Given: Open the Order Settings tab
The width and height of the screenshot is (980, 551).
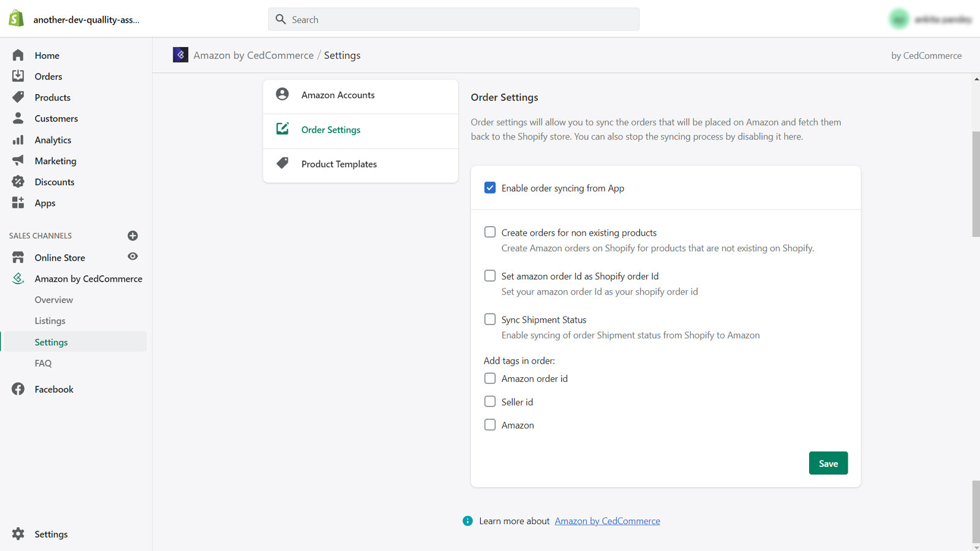Looking at the screenshot, I should (x=331, y=130).
